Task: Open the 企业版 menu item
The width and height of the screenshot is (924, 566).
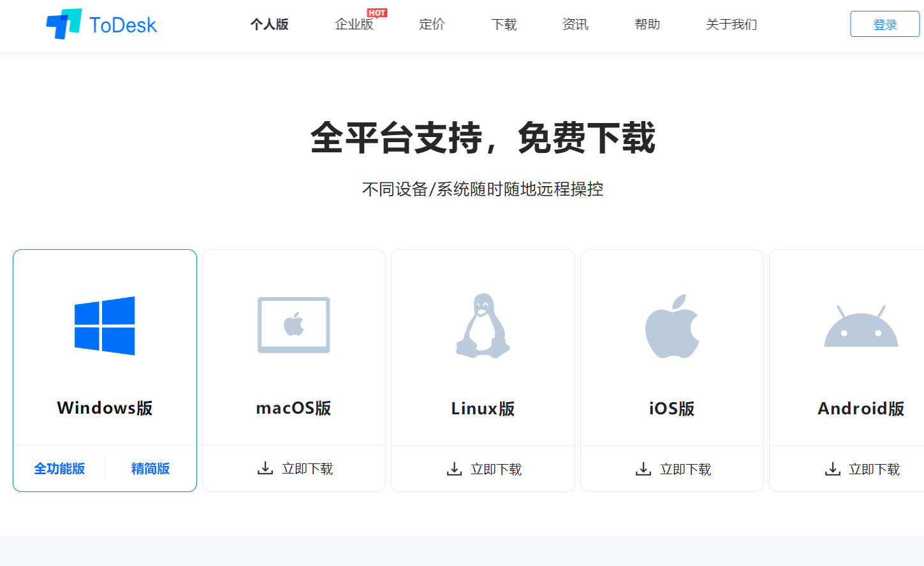Action: click(354, 24)
